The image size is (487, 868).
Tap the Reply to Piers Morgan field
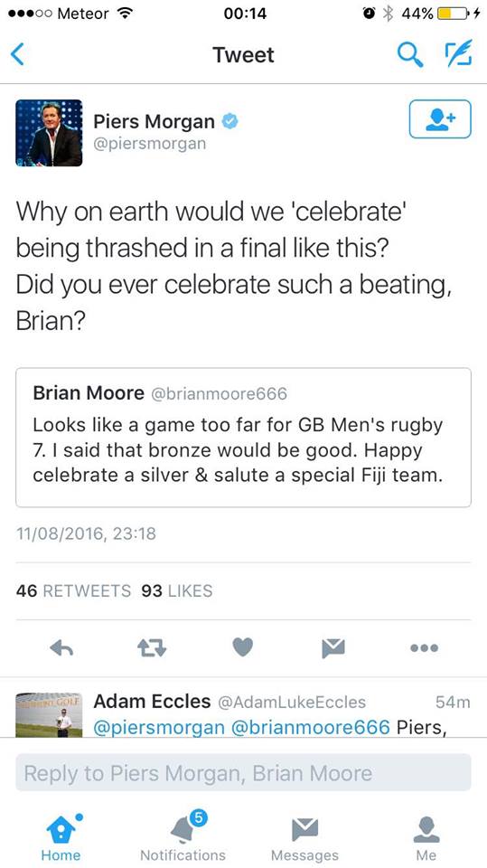coord(243,773)
